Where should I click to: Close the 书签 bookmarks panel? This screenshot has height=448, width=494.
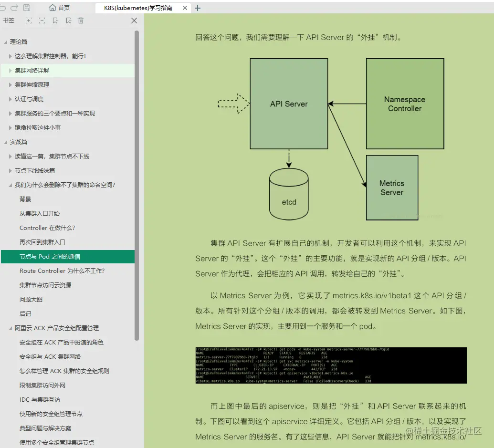pos(134,21)
